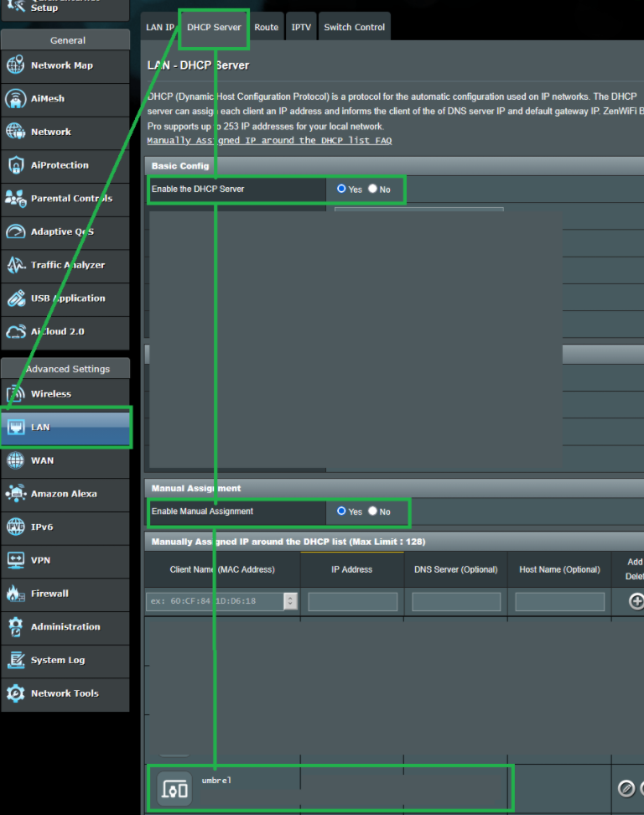The height and width of the screenshot is (815, 644).
Task: Open Network Tools icon
Action: pos(16,693)
